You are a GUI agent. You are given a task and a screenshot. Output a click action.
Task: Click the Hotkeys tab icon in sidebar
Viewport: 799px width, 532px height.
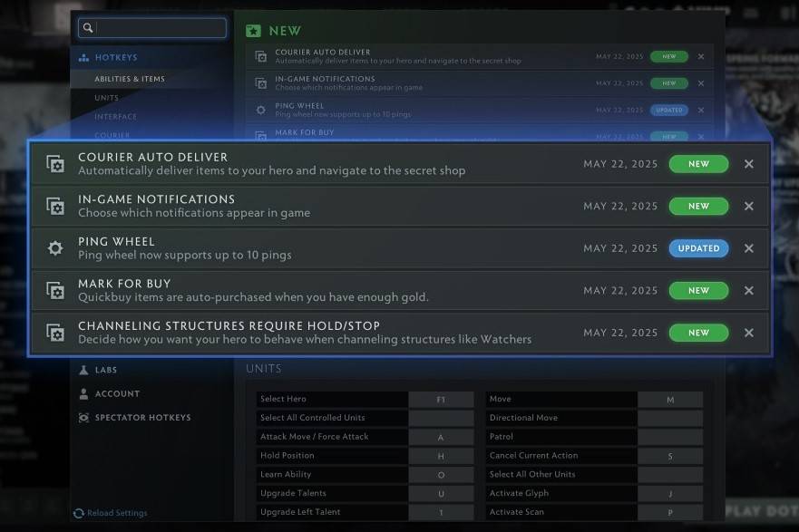(83, 57)
